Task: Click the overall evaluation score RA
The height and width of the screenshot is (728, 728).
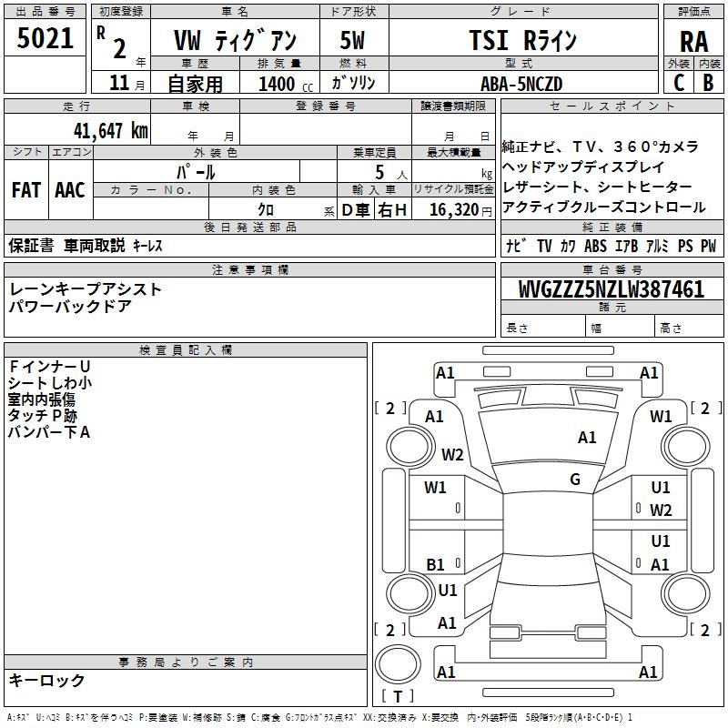Action: [x=693, y=42]
